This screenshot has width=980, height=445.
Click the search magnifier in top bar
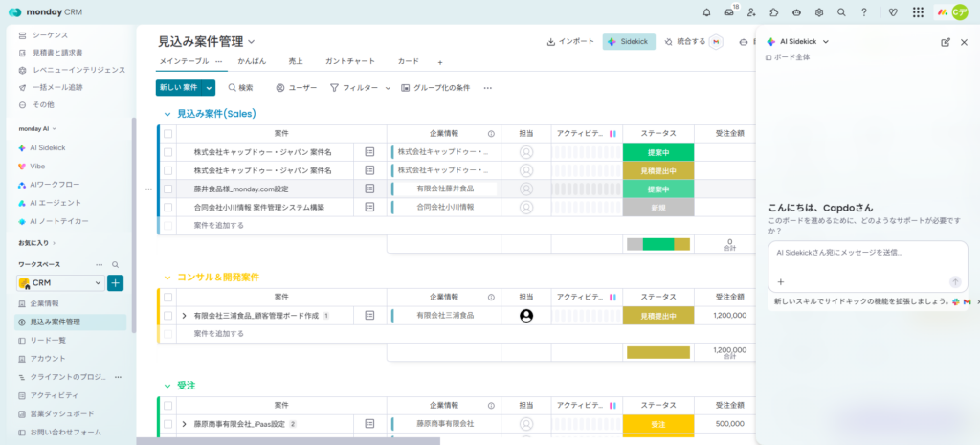point(841,12)
